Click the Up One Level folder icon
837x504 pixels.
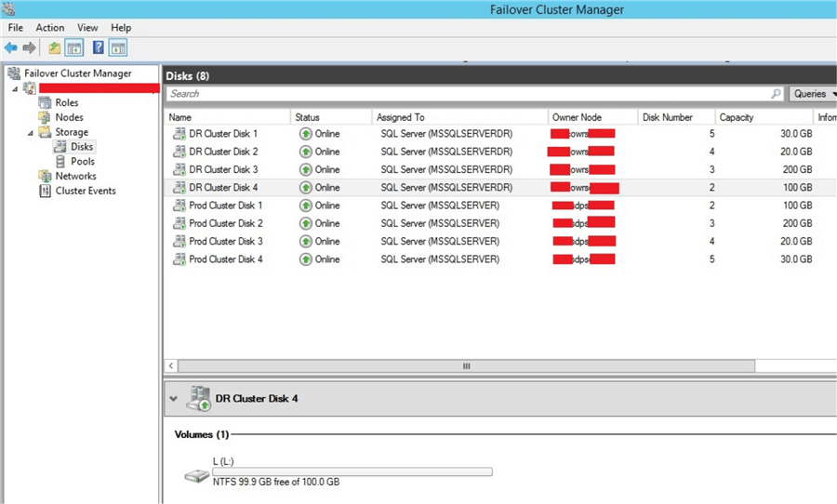tap(55, 48)
